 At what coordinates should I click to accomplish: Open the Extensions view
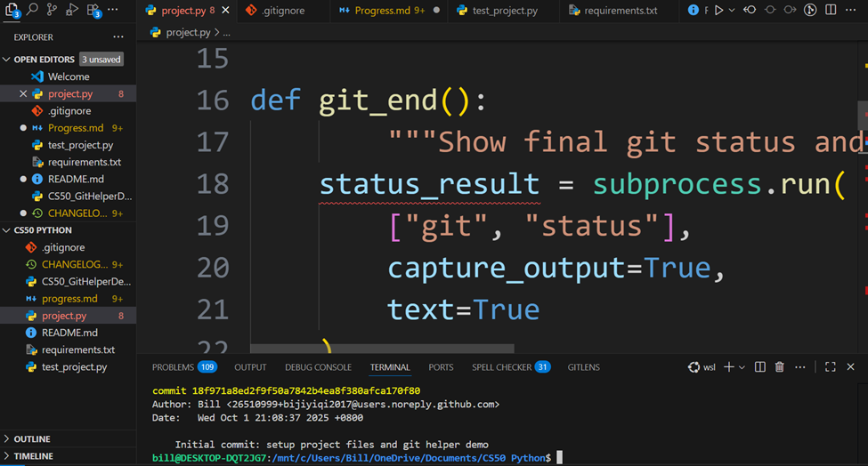coord(93,10)
